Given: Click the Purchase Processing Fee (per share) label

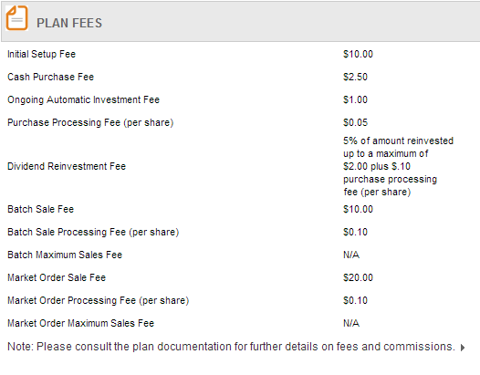Looking at the screenshot, I should (90, 122).
